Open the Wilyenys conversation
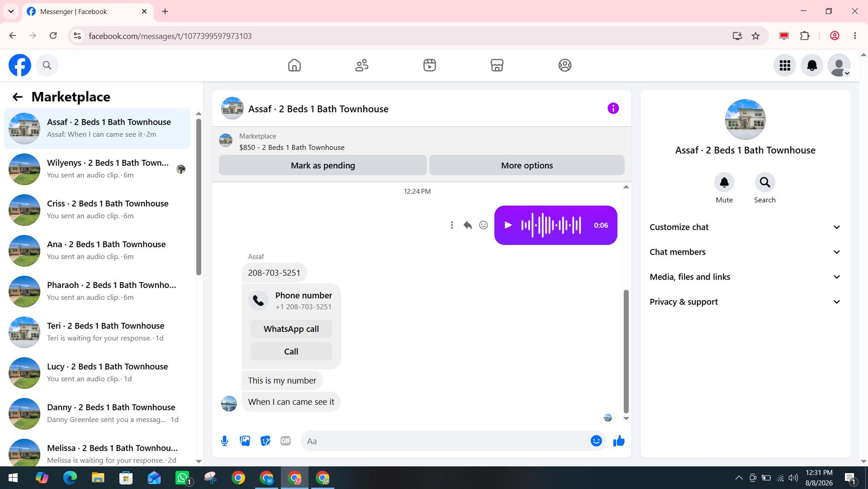 [97, 169]
